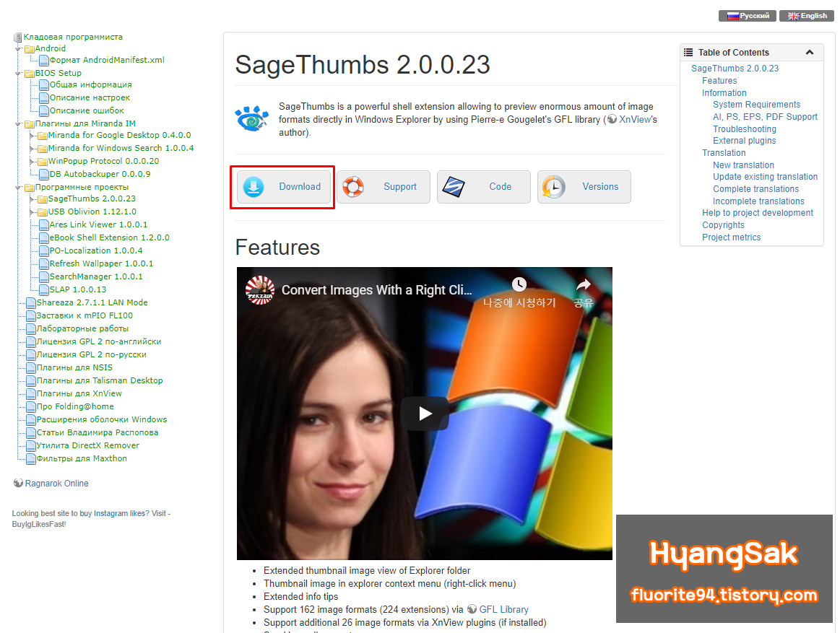Go to SageThumbs 2.0.0.23 contents entry
840x633 pixels.
(x=735, y=69)
